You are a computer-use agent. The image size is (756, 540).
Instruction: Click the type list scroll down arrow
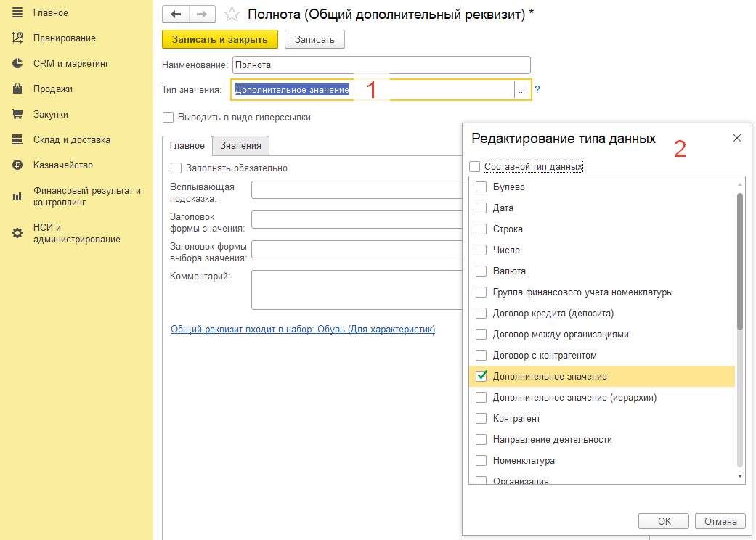[739, 476]
